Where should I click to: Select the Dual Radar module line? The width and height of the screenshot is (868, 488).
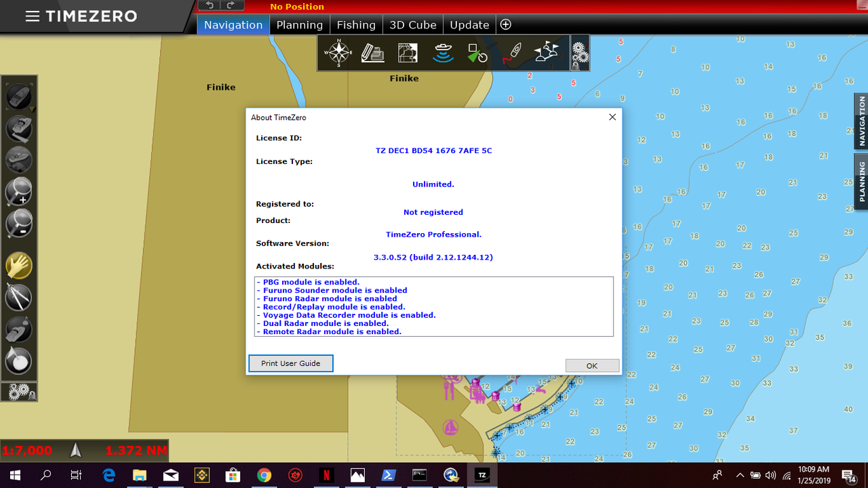point(323,323)
